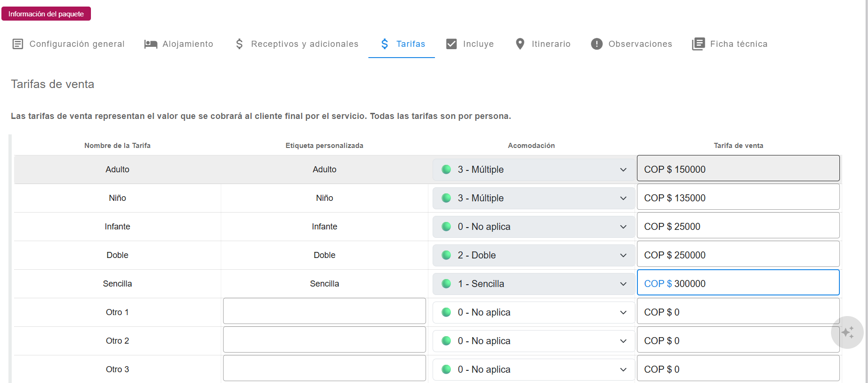Click the Información del paquete button
Screen dimensions: 868x383
click(x=46, y=14)
